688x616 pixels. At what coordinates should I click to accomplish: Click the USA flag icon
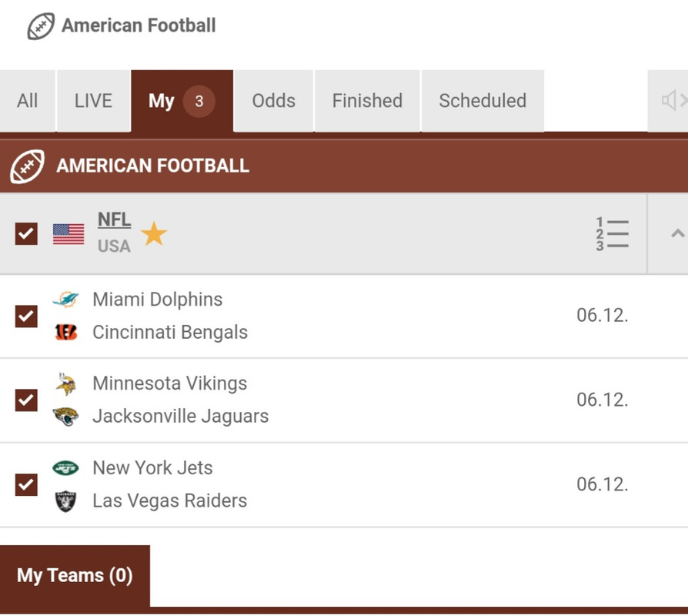(x=68, y=233)
